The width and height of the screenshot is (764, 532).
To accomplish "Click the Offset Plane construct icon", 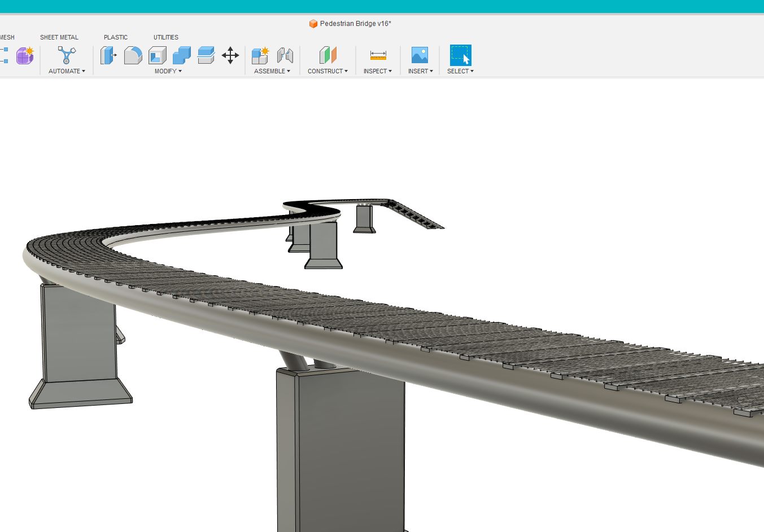I will point(328,55).
